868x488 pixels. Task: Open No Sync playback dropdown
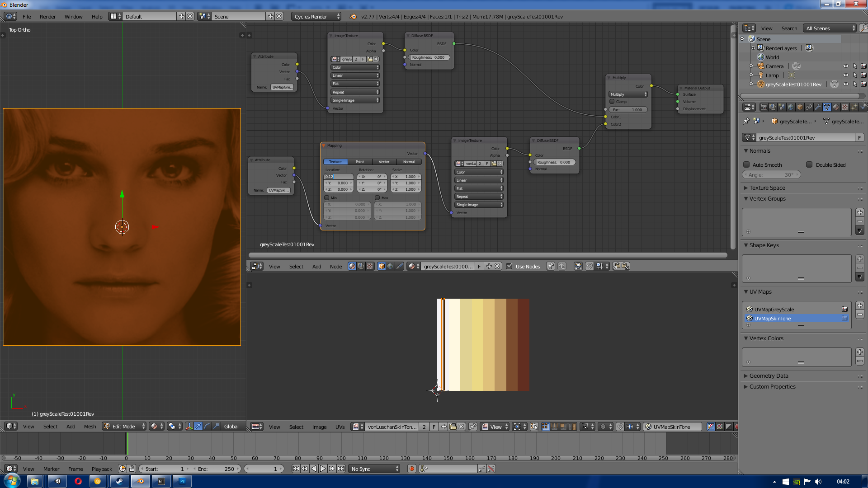[x=374, y=469]
